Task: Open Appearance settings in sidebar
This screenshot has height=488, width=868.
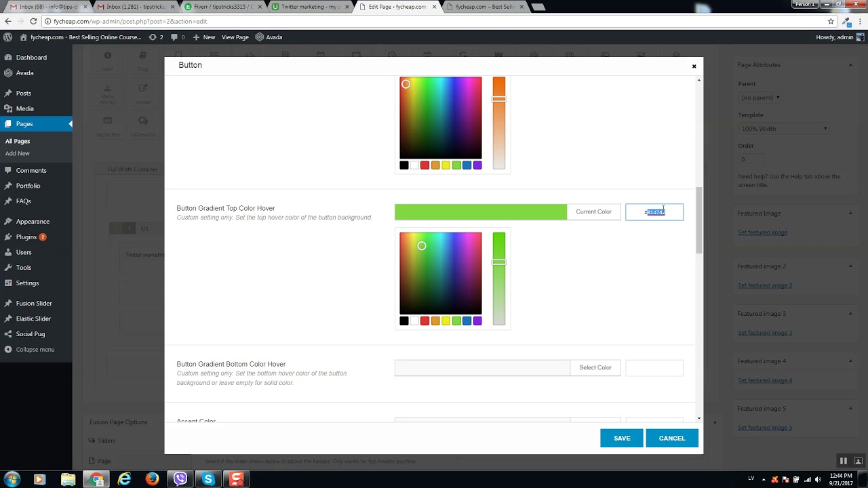Action: [33, 222]
